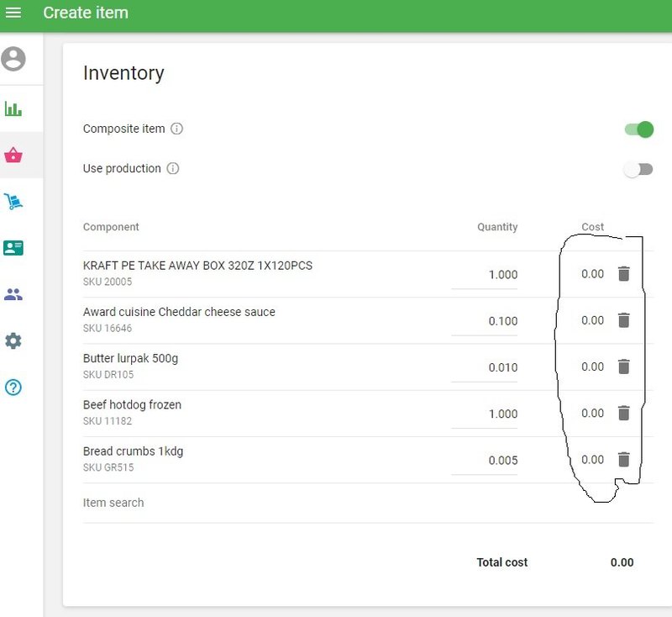
Task: Delete the Cheddar cheese sauce component
Action: [x=623, y=320]
